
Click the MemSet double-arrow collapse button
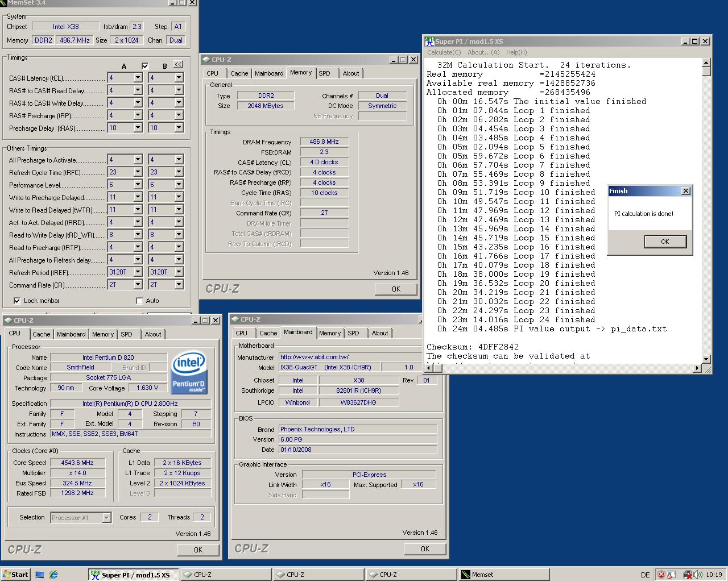coord(179,65)
